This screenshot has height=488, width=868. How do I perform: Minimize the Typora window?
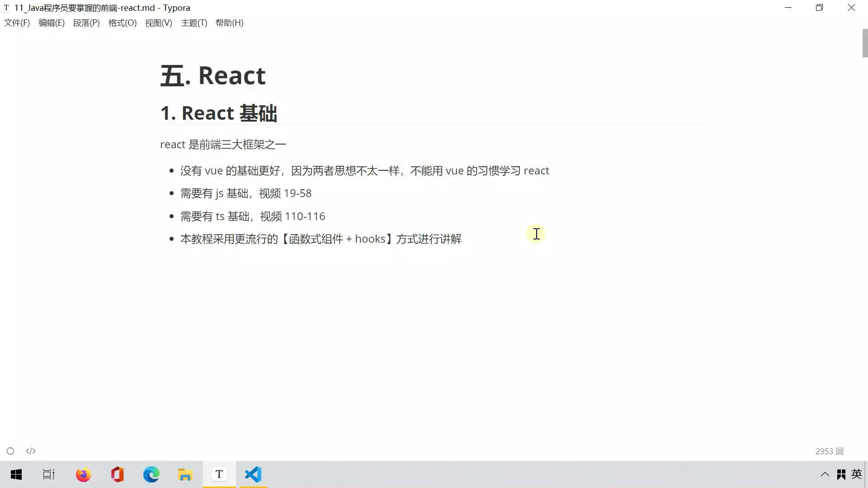tap(788, 8)
